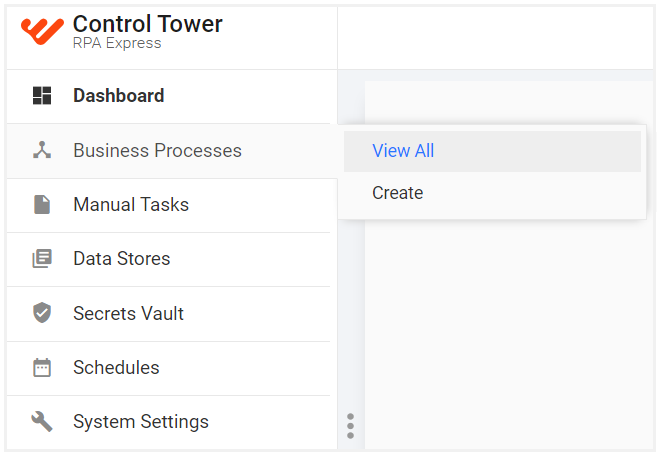Go to Manual Tasks
This screenshot has width=659, height=454.
click(171, 205)
